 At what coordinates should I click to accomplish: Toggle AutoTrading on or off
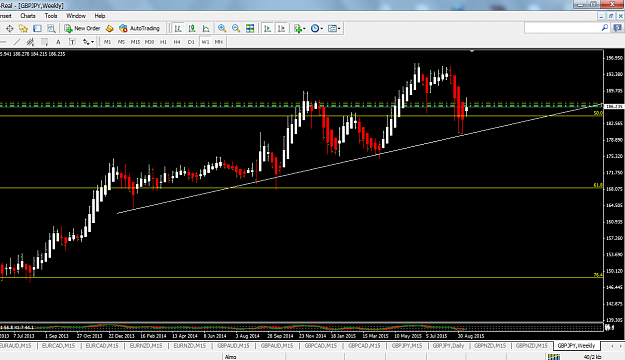pos(139,28)
